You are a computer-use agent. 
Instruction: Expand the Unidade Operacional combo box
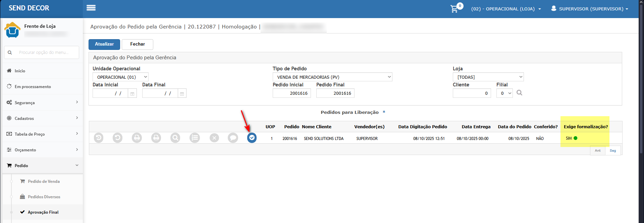point(120,77)
